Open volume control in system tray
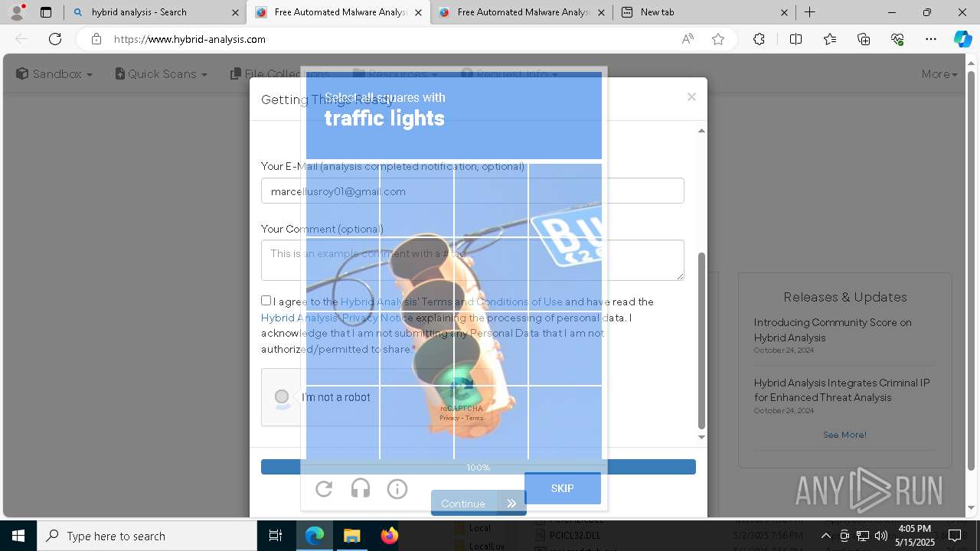 881,536
